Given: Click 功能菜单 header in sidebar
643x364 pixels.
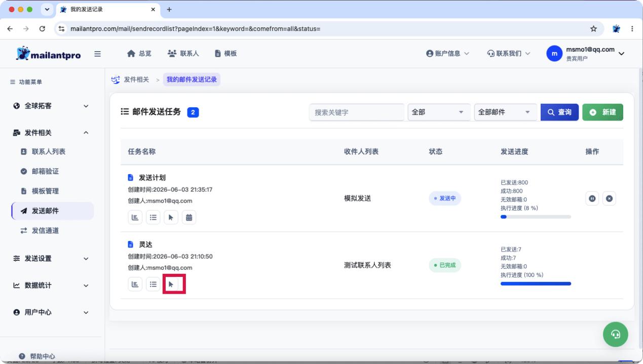Looking at the screenshot, I should (x=26, y=82).
